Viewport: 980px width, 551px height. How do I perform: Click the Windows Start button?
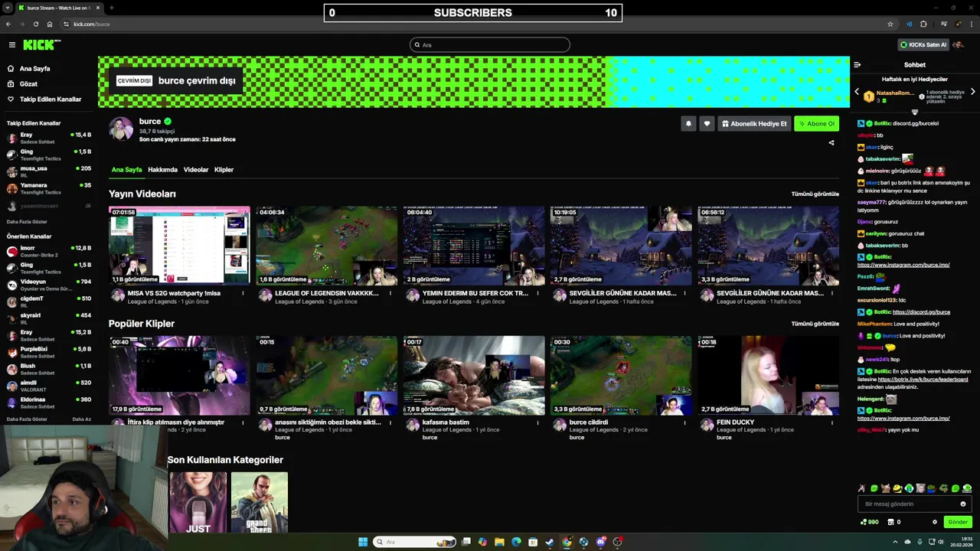[363, 542]
